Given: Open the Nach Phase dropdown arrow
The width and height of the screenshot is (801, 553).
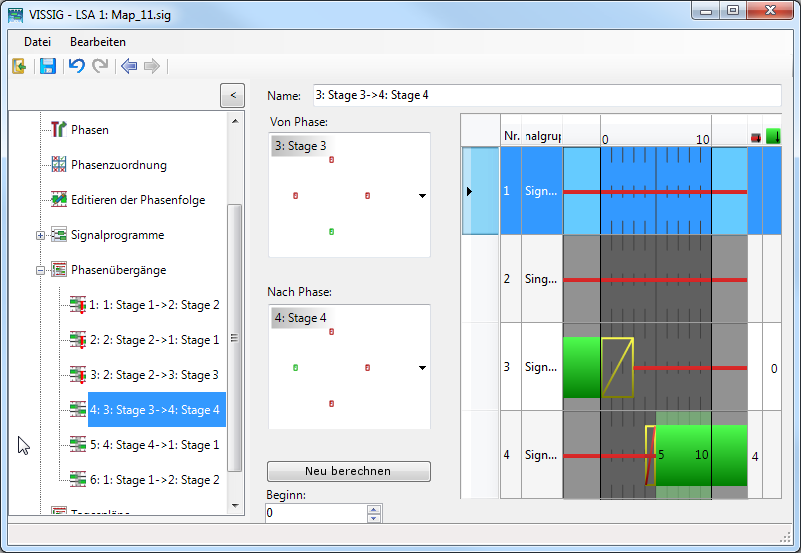Looking at the screenshot, I should [x=422, y=368].
